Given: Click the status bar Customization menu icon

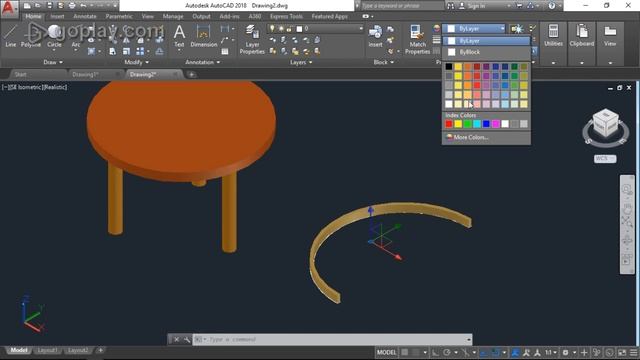Looking at the screenshot, I should 633,352.
